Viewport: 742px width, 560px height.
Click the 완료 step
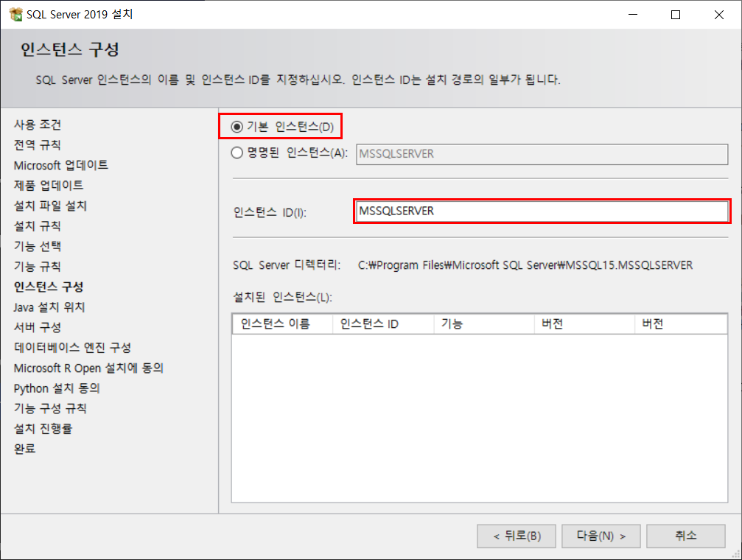pos(24,449)
